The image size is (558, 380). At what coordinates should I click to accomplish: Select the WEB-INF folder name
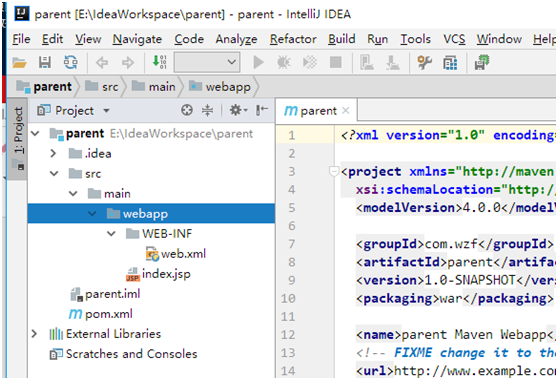167,234
